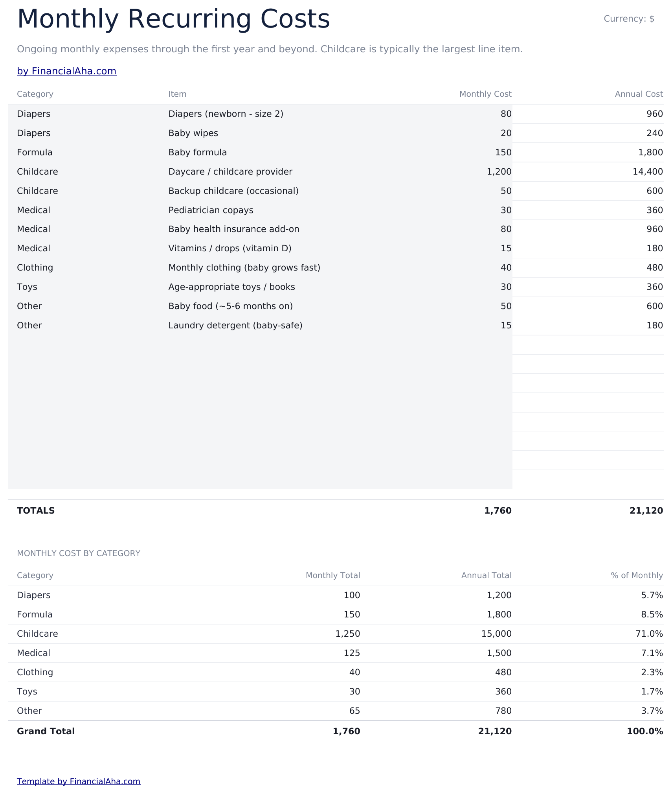The height and width of the screenshot is (794, 672).
Task: Click the totals annual value '21,120'
Action: [x=646, y=511]
